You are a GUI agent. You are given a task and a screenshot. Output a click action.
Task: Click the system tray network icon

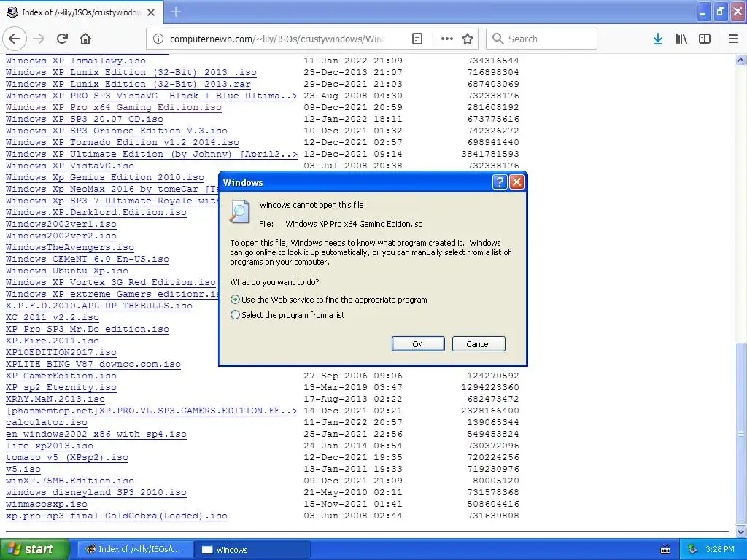(x=693, y=550)
